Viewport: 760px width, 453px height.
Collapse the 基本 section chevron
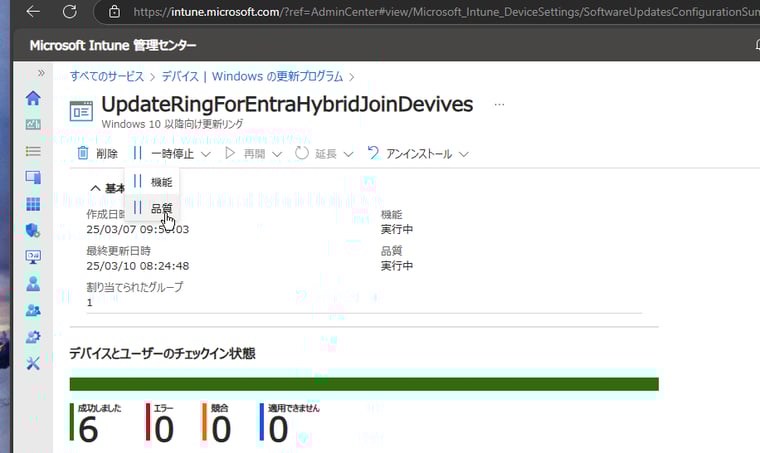pos(95,188)
